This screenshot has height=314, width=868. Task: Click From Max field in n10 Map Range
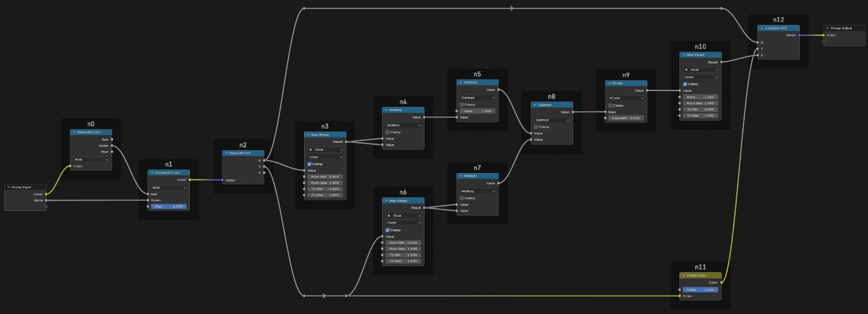pyautogui.click(x=700, y=103)
